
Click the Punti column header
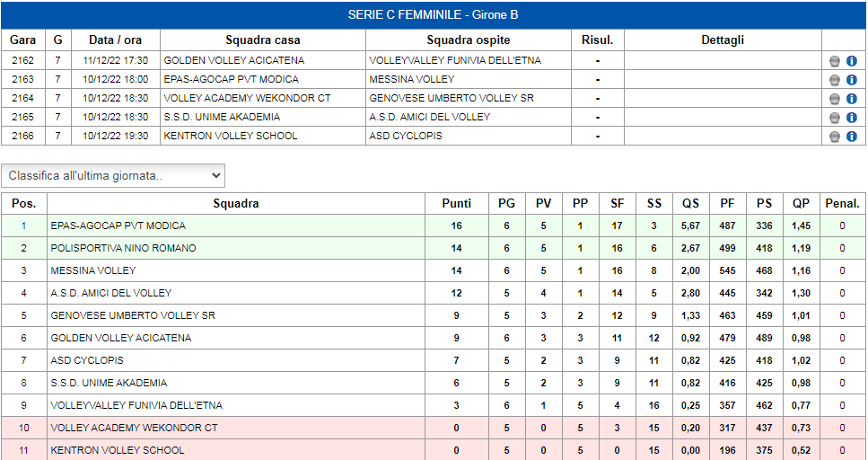[457, 203]
